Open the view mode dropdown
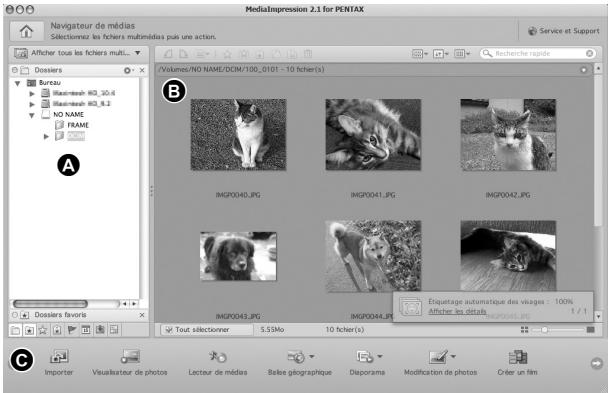609x393 pixels. 462,54
